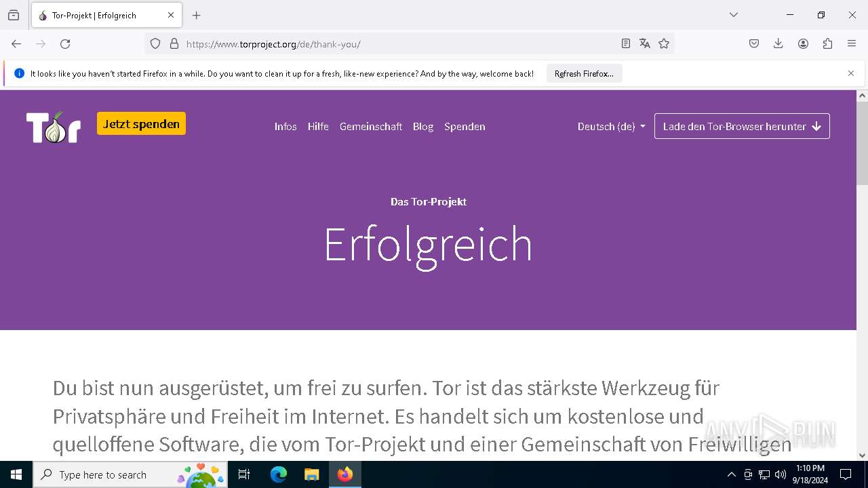Click scrollbar down arrow
This screenshot has width=868, height=488.
tap(862, 455)
